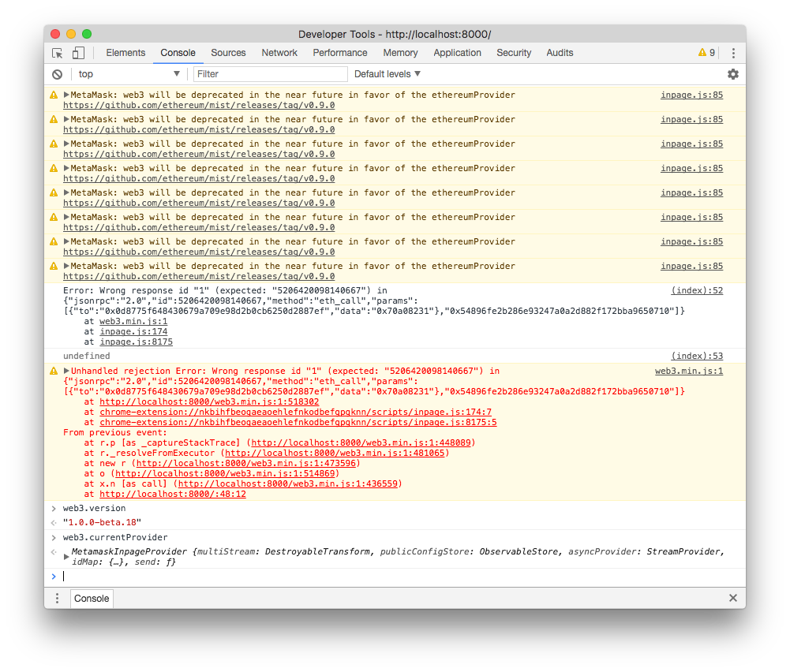This screenshot has width=790, height=672.
Task: Open console settings gear icon
Action: pyautogui.click(x=733, y=74)
